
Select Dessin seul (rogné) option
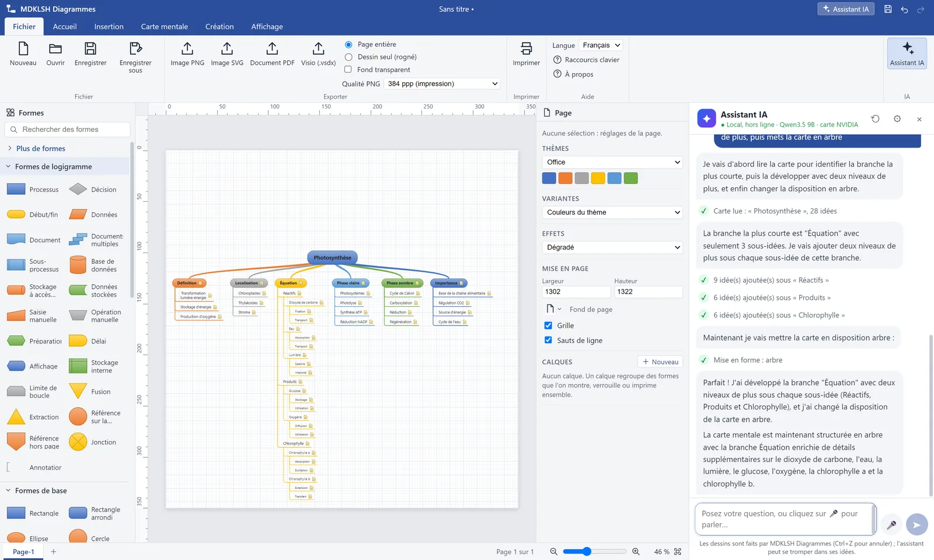point(348,57)
